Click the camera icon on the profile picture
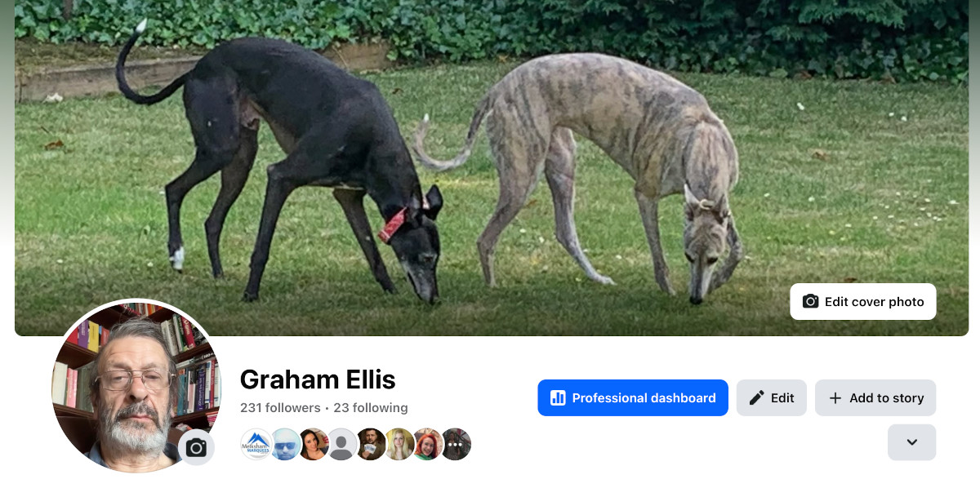 (196, 447)
